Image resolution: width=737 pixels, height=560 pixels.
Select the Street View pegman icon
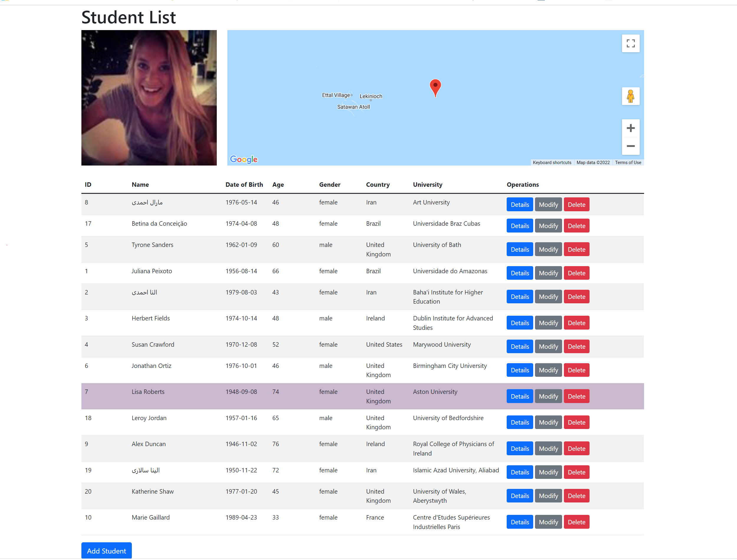click(631, 96)
